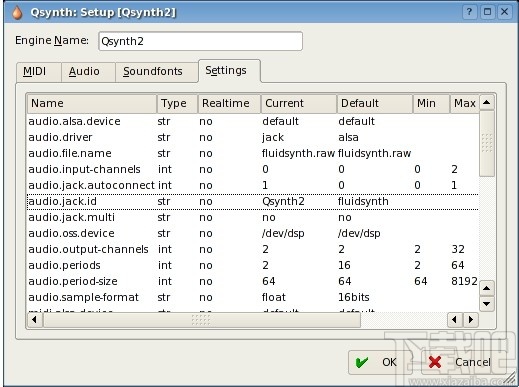Click the max value '8192' for period-size
The width and height of the screenshot is (519, 387).
coord(464,281)
